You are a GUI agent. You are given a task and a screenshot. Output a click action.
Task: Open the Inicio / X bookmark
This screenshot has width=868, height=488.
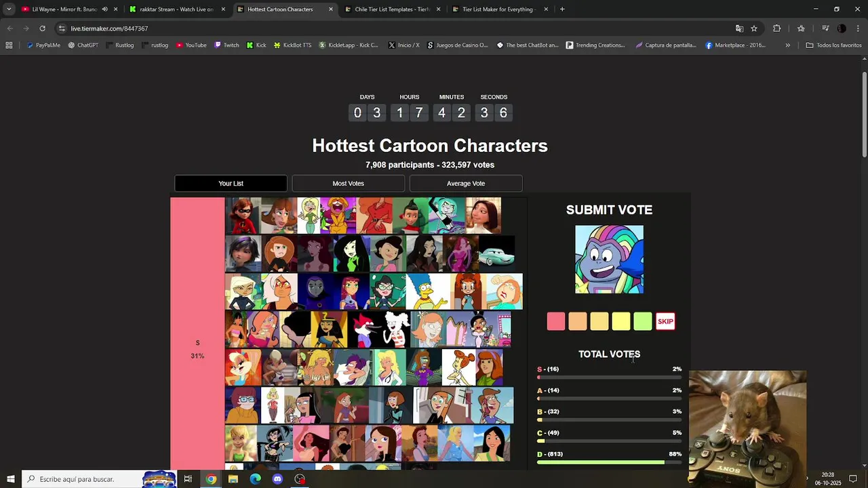click(403, 45)
